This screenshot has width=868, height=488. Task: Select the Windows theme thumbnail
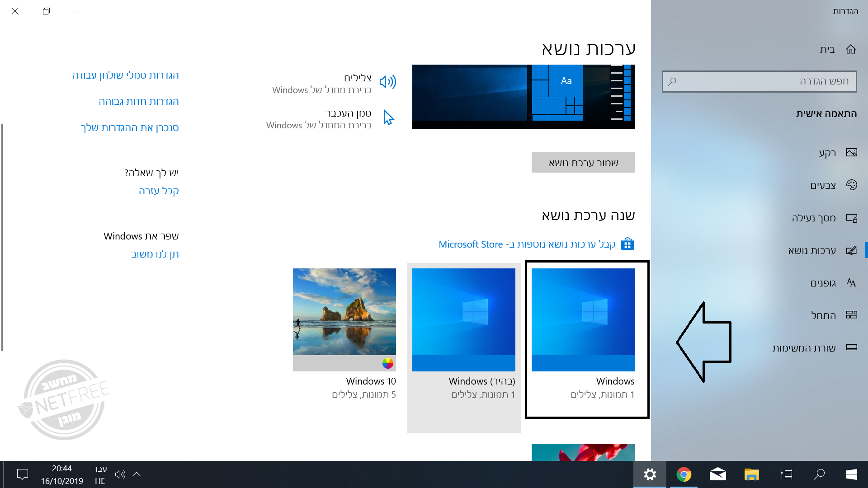[583, 319]
